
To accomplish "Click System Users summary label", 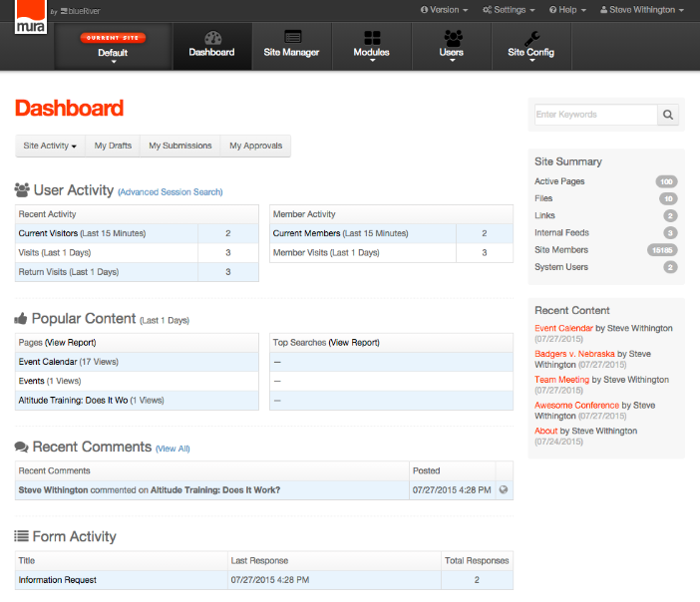I will (x=561, y=267).
